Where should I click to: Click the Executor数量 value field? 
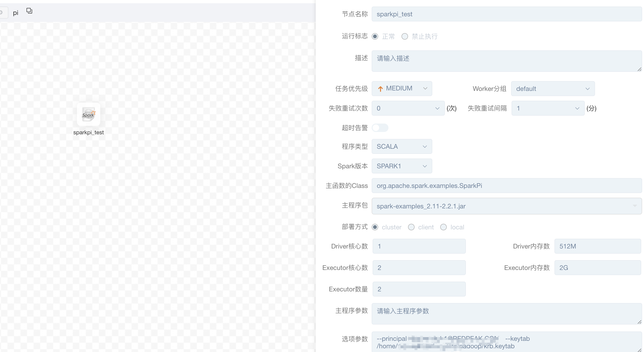click(x=419, y=289)
